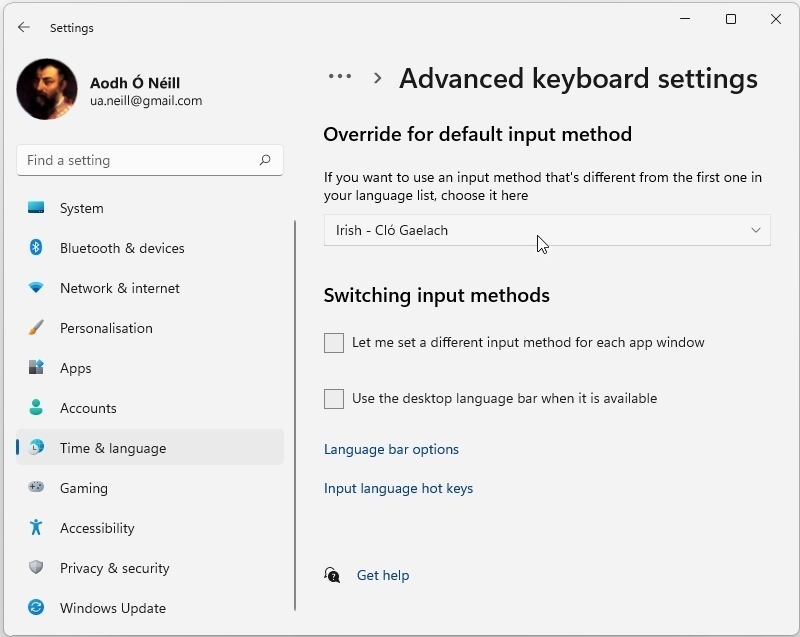Click the Gaming controller icon
The height and width of the screenshot is (637, 800).
(36, 488)
